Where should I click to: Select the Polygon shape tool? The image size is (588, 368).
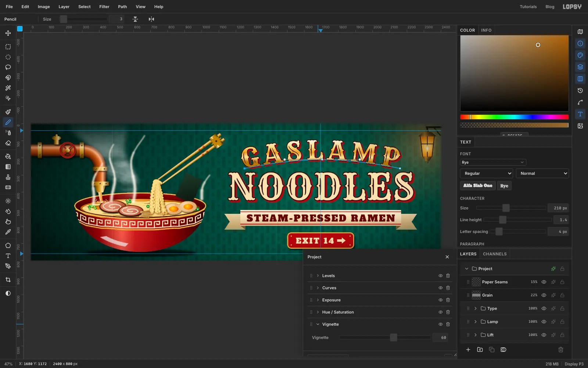[x=8, y=245]
